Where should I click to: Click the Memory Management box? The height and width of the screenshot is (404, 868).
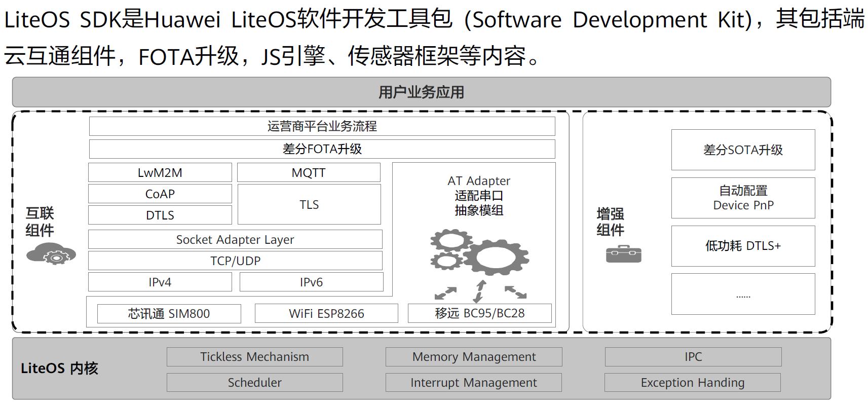coord(474,357)
